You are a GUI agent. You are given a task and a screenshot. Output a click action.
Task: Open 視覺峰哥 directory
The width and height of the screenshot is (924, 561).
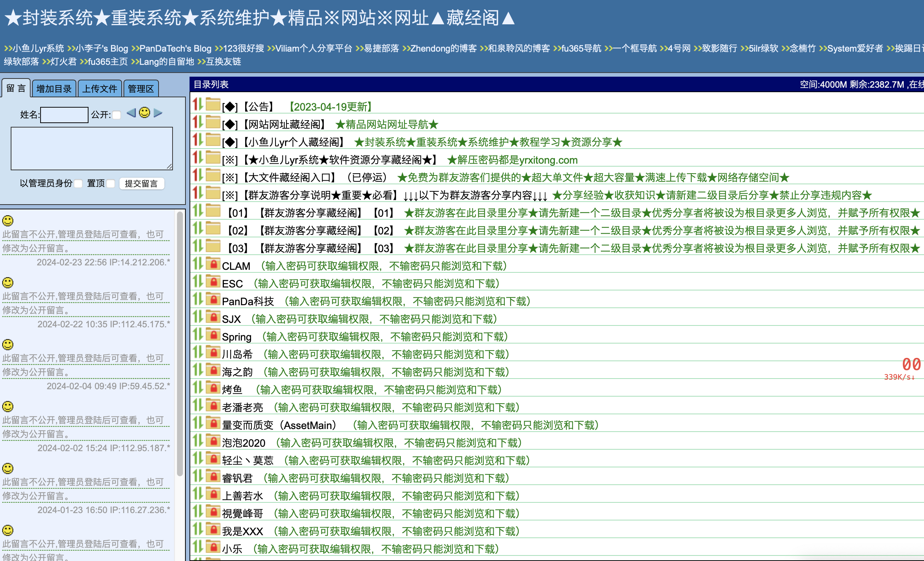tap(243, 514)
